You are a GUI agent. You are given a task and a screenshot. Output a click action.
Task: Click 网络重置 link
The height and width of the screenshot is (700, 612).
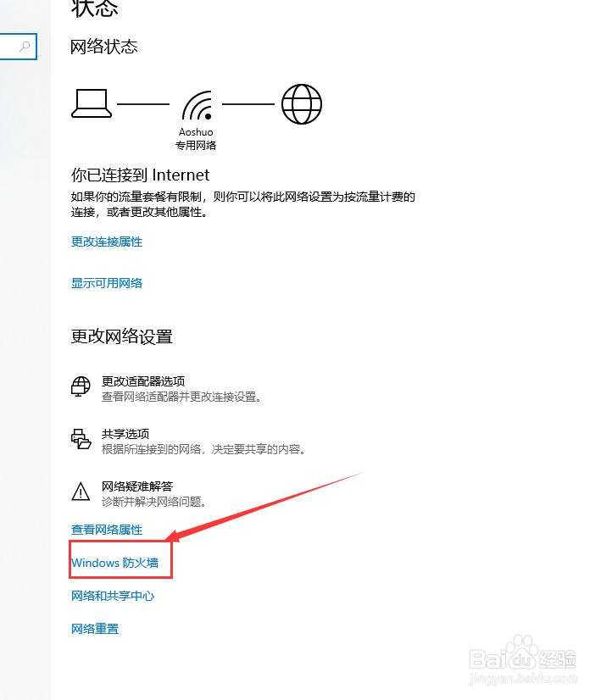tap(95, 629)
